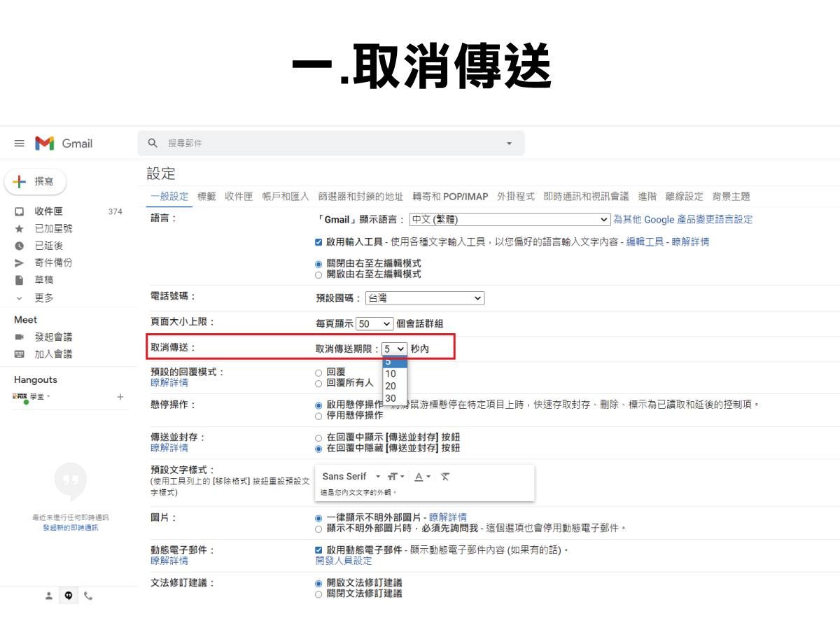Open the main menu with the hamburger icon
Image resolution: width=840 pixels, height=630 pixels.
(20, 143)
